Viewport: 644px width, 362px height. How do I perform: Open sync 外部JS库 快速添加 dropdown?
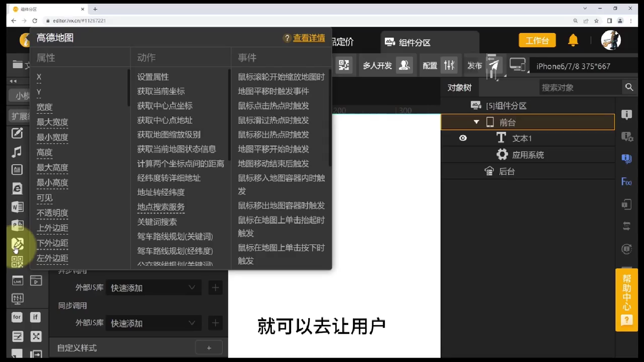pyautogui.click(x=153, y=323)
